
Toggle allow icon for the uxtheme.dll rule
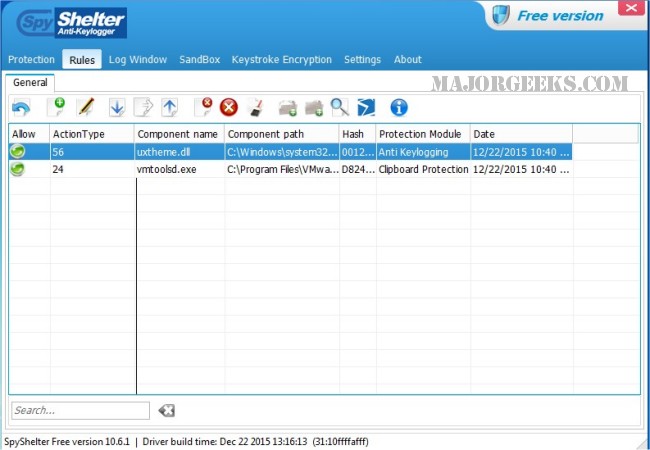pos(17,152)
